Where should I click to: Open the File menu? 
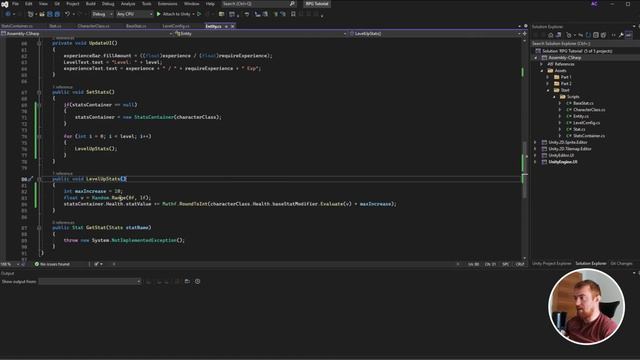tap(16, 4)
